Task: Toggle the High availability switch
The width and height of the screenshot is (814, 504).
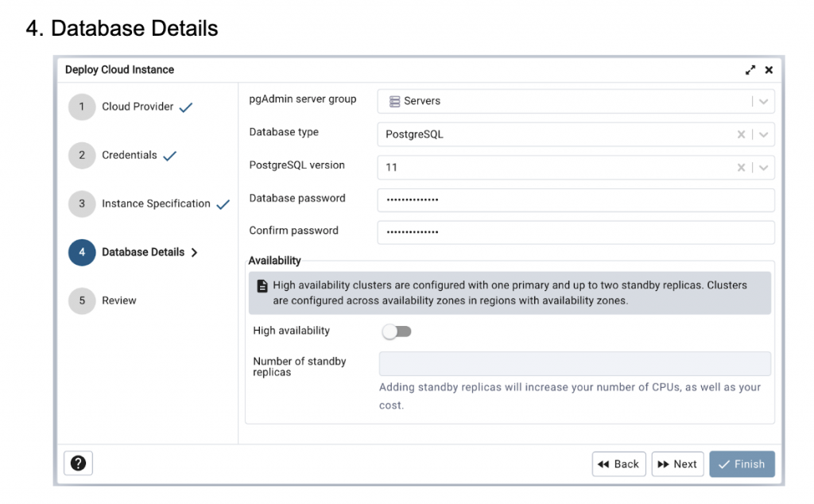Action: [x=396, y=331]
